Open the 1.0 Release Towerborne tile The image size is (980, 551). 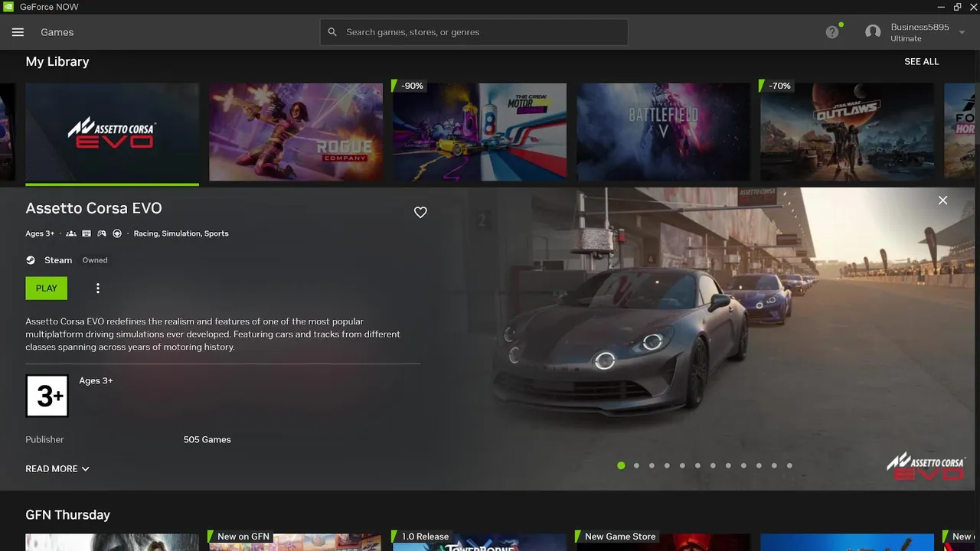pos(480,543)
